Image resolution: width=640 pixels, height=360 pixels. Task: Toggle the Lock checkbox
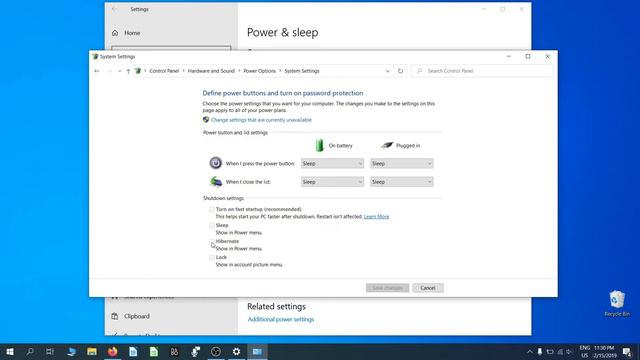tap(212, 258)
